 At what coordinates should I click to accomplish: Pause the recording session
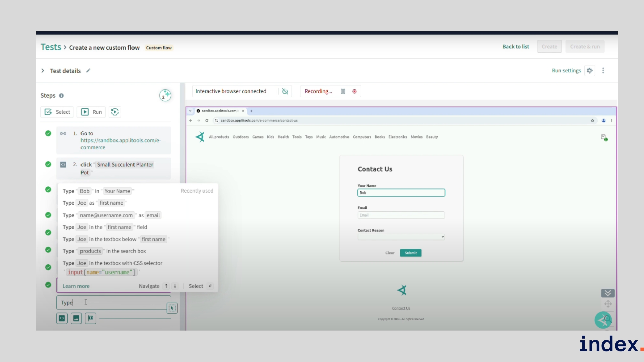click(x=343, y=91)
